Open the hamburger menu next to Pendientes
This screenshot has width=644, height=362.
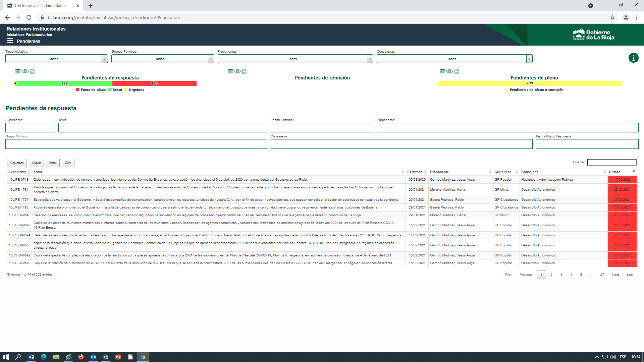click(10, 41)
